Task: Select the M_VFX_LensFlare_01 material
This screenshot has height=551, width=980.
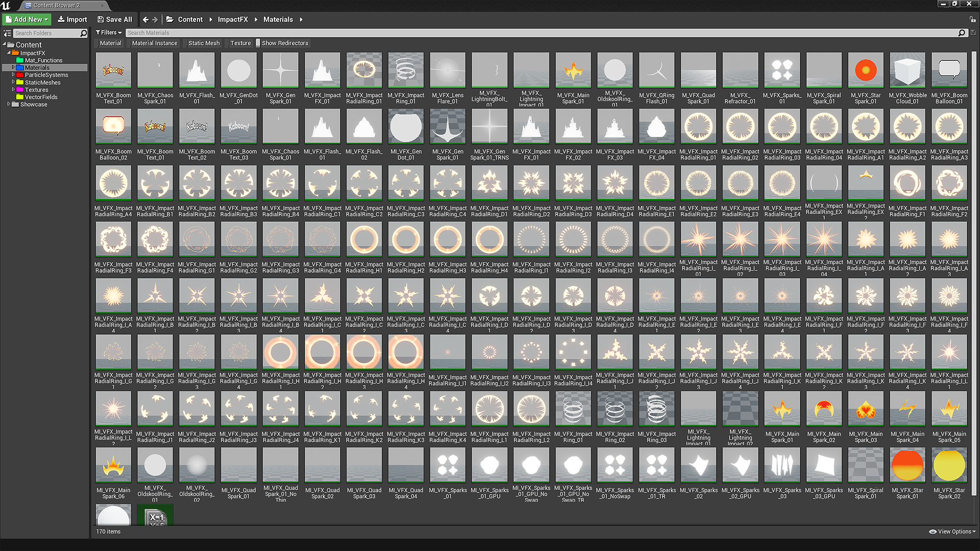Action: (x=448, y=78)
